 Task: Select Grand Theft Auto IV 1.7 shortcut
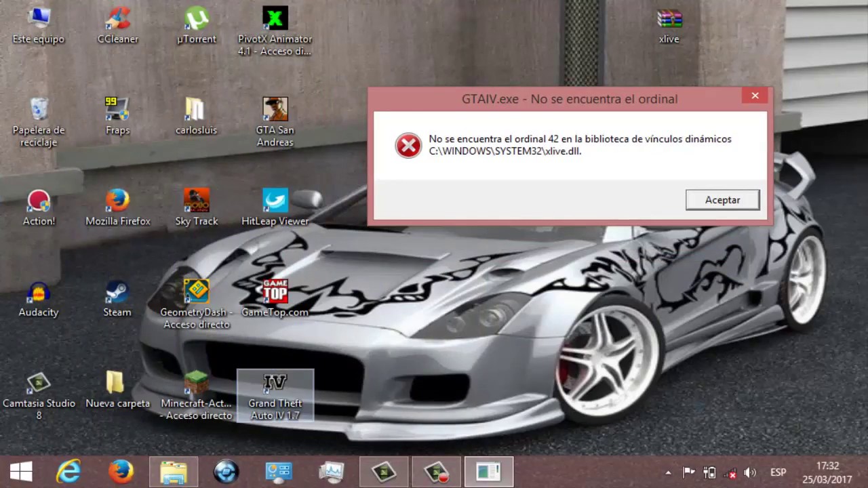(x=275, y=395)
